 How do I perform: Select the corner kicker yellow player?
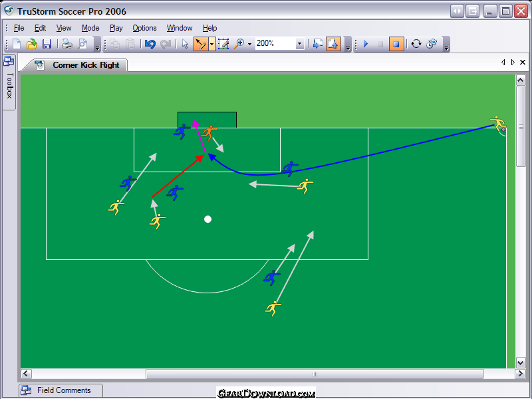click(x=497, y=123)
